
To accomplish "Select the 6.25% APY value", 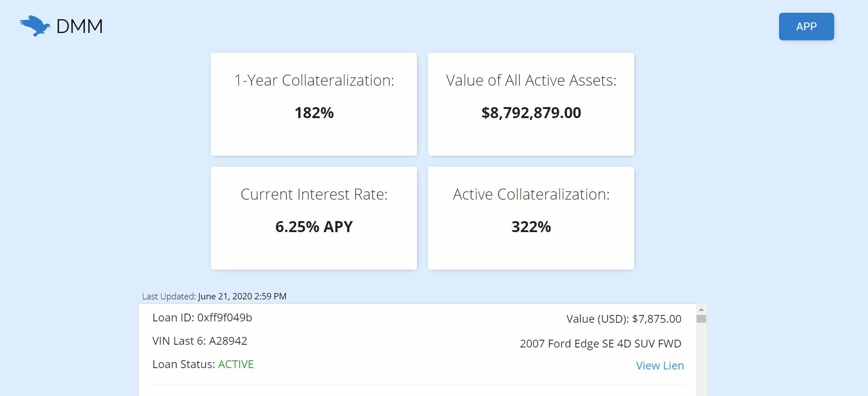I will pos(314,226).
